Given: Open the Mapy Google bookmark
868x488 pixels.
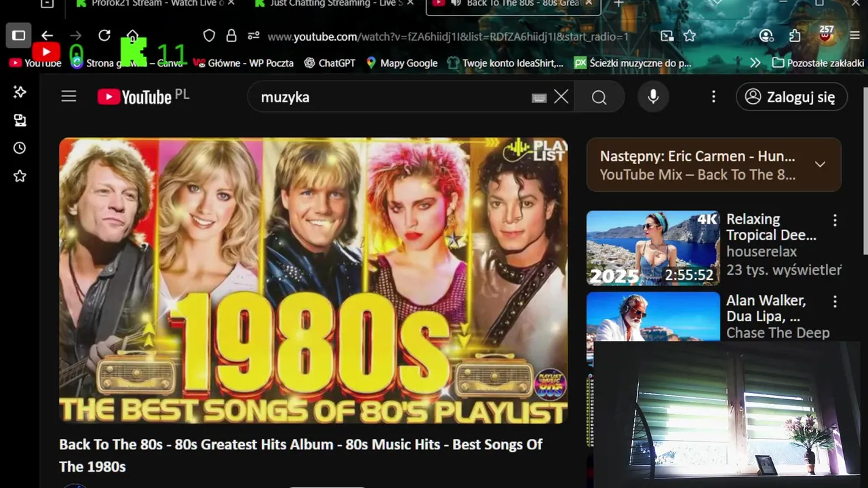Looking at the screenshot, I should [402, 63].
